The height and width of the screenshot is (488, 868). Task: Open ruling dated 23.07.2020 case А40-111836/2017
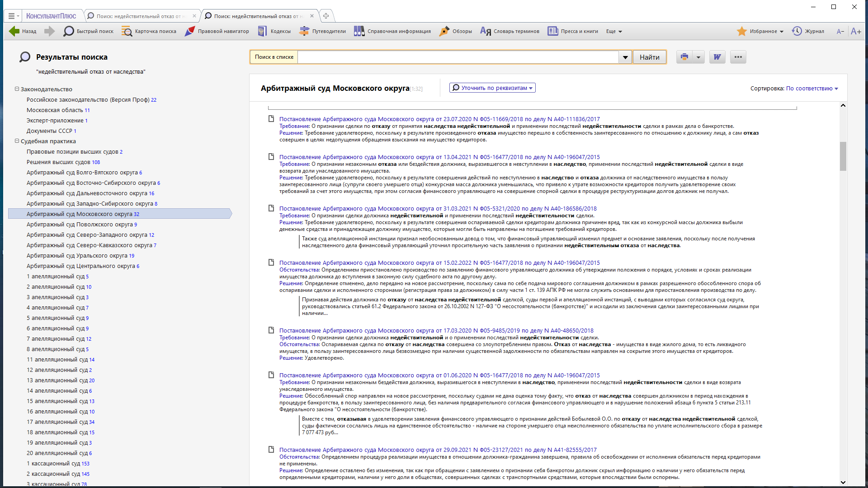click(439, 119)
